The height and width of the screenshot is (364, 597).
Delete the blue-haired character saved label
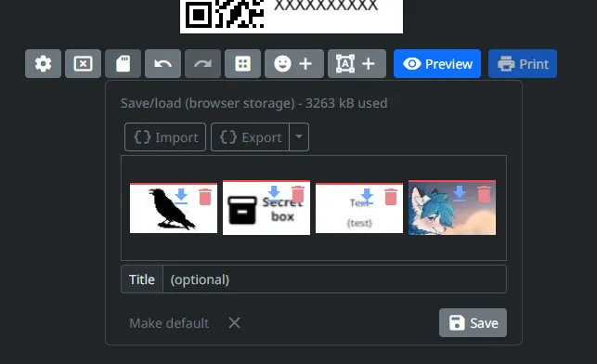click(x=484, y=194)
